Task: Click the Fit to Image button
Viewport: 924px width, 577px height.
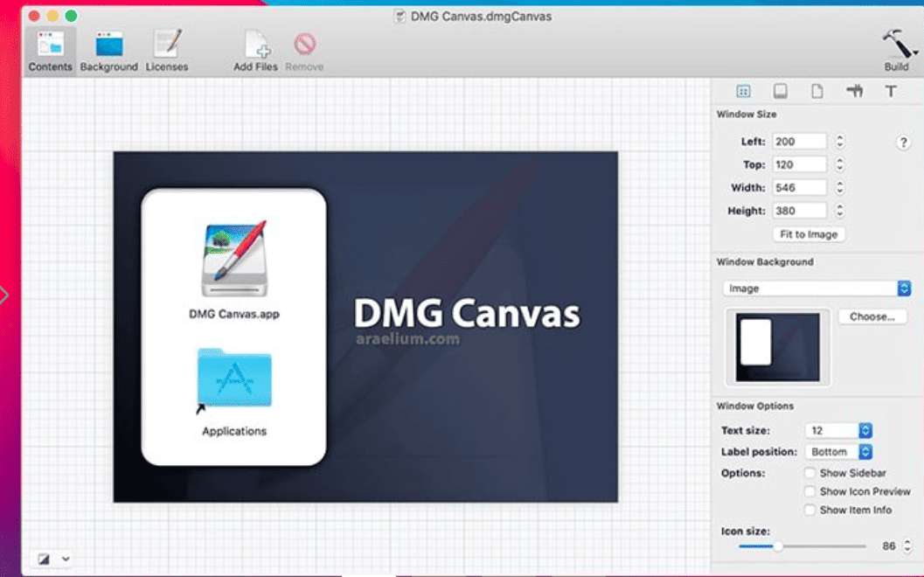Action: [809, 234]
